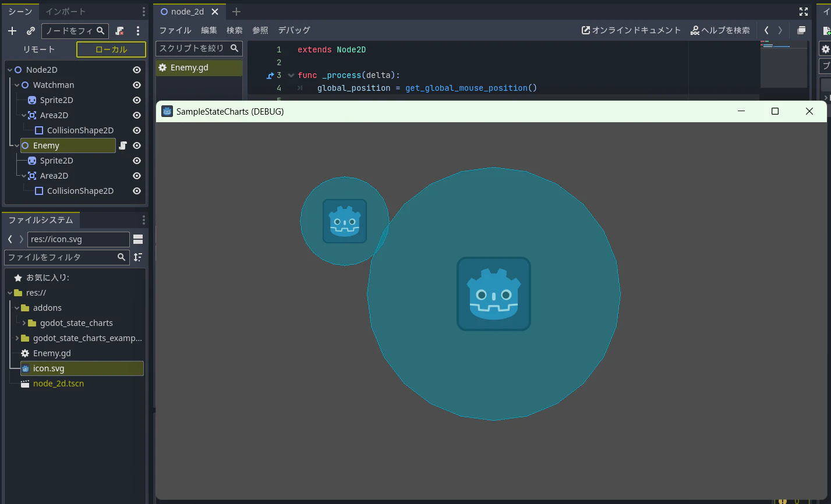Fold the _process function code on line 3

coord(291,75)
